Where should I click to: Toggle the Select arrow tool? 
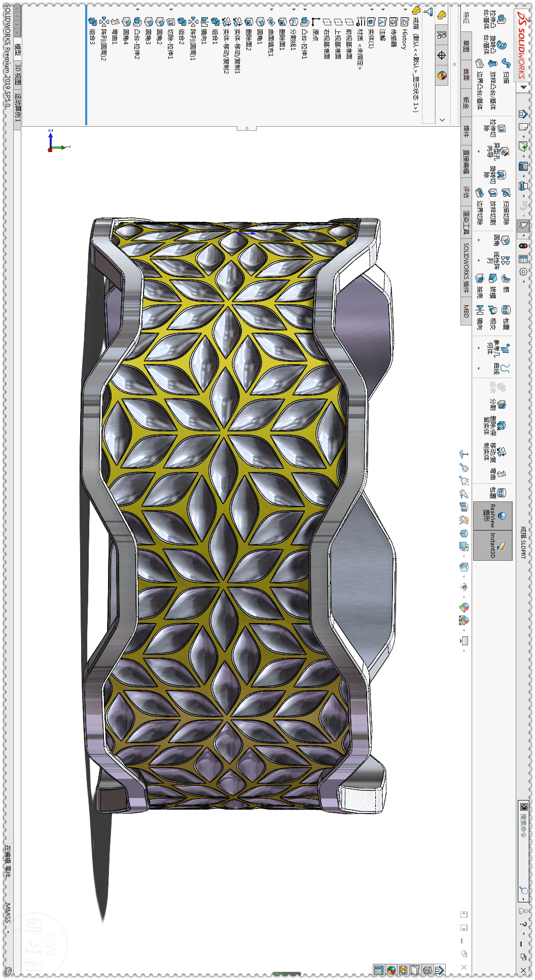pyautogui.click(x=523, y=225)
